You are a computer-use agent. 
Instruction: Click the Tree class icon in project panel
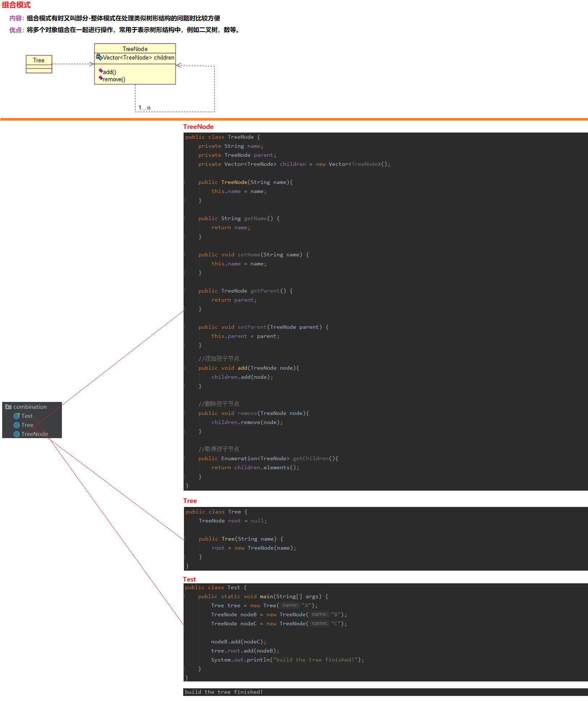[x=17, y=425]
